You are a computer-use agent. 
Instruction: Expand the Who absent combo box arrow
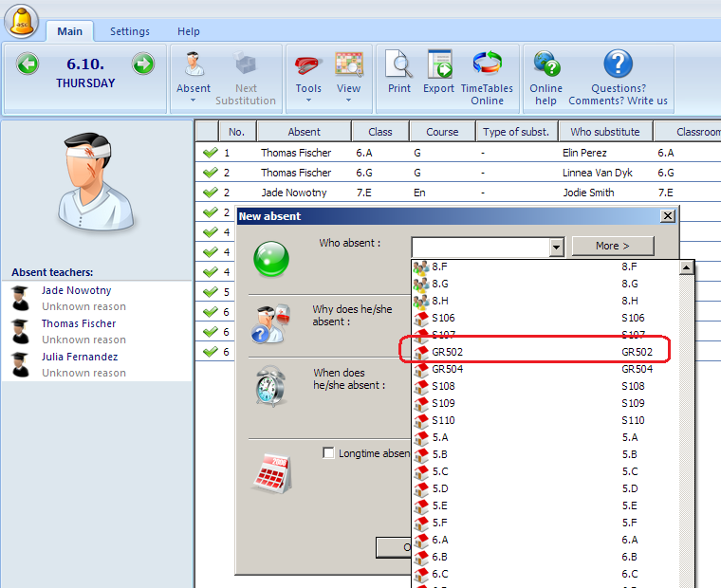557,247
